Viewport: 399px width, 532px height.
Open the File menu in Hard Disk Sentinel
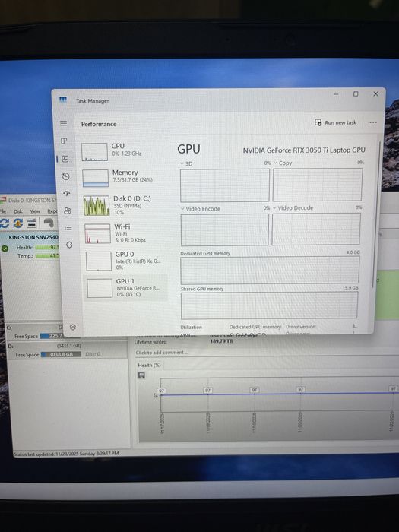coord(3,211)
